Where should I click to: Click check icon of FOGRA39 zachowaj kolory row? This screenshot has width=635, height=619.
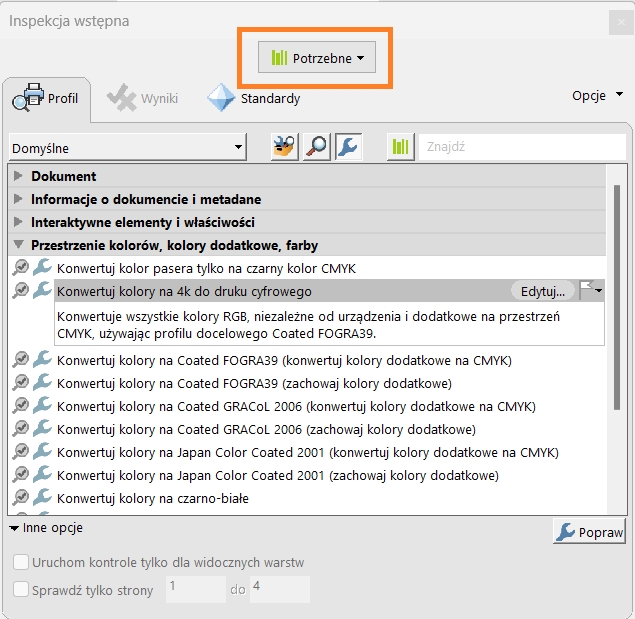pyautogui.click(x=21, y=382)
